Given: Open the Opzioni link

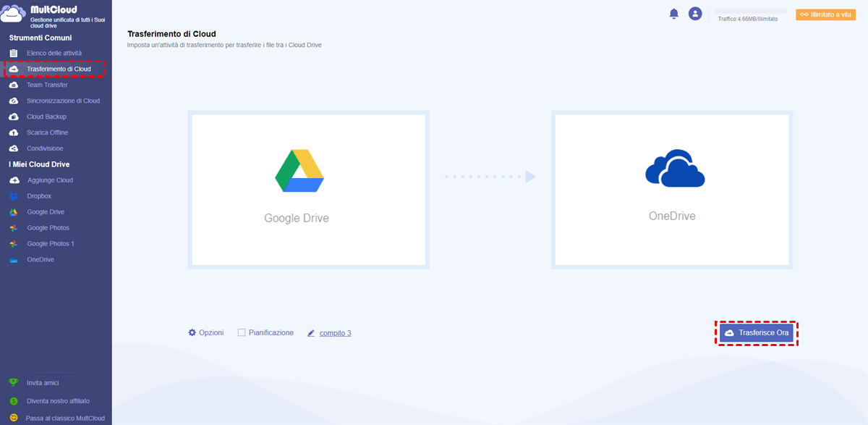Looking at the screenshot, I should click(x=211, y=332).
